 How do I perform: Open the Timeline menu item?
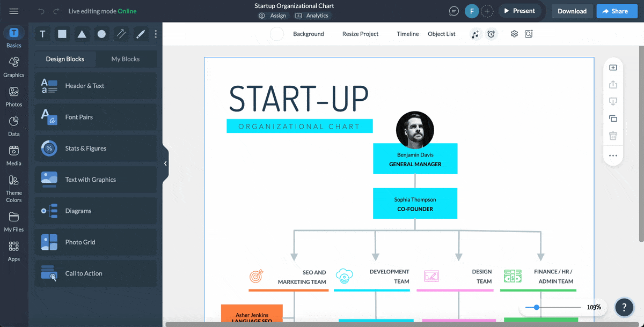coord(407,34)
